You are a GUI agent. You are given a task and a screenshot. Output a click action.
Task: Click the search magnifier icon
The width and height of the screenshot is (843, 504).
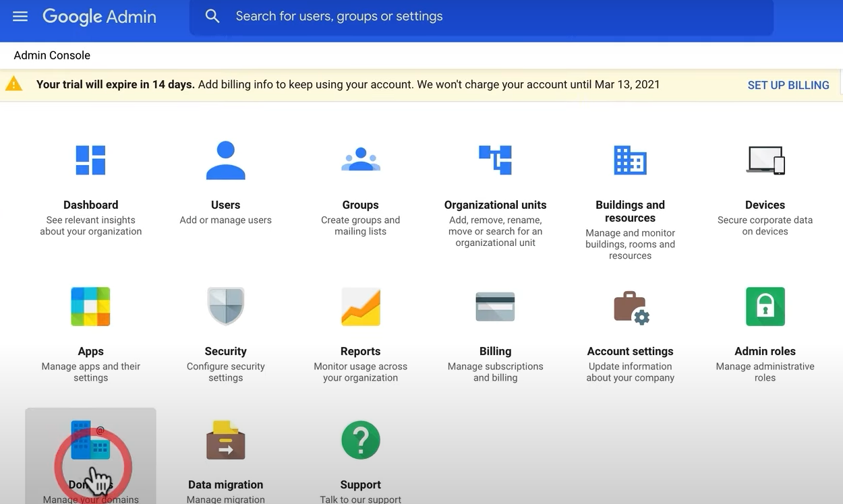(x=212, y=16)
